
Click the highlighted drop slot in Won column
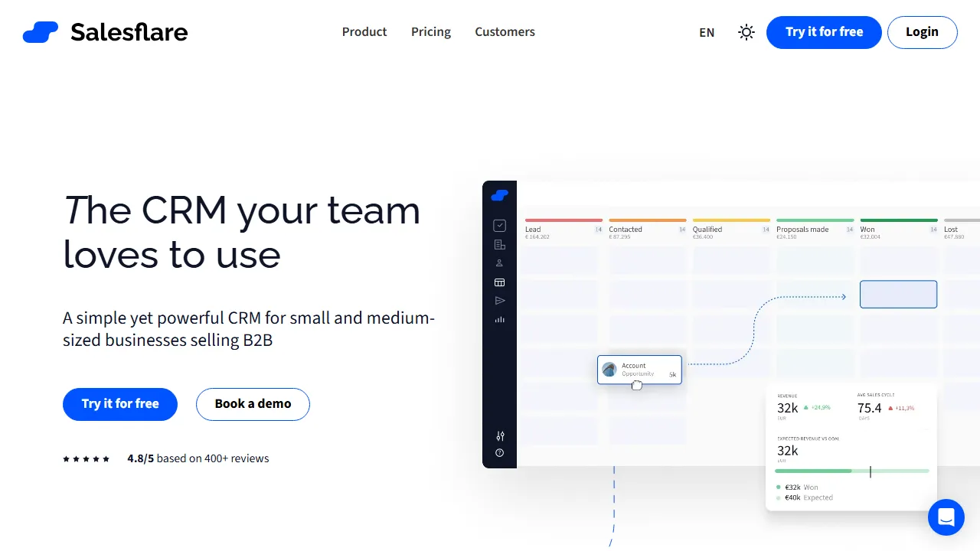tap(898, 295)
